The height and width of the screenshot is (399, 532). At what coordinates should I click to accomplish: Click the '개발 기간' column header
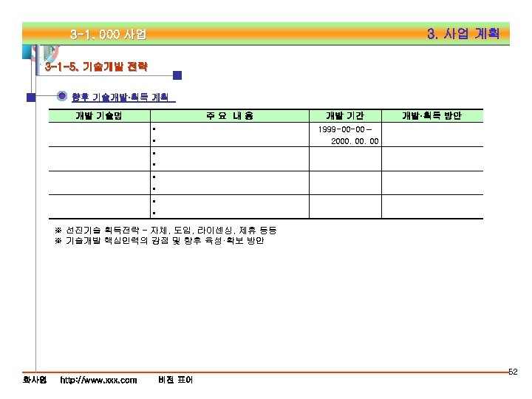click(x=345, y=116)
